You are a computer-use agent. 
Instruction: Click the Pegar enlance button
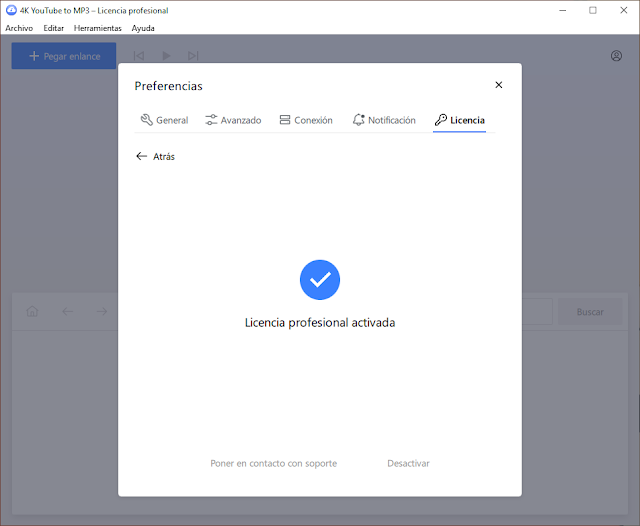pyautogui.click(x=64, y=56)
